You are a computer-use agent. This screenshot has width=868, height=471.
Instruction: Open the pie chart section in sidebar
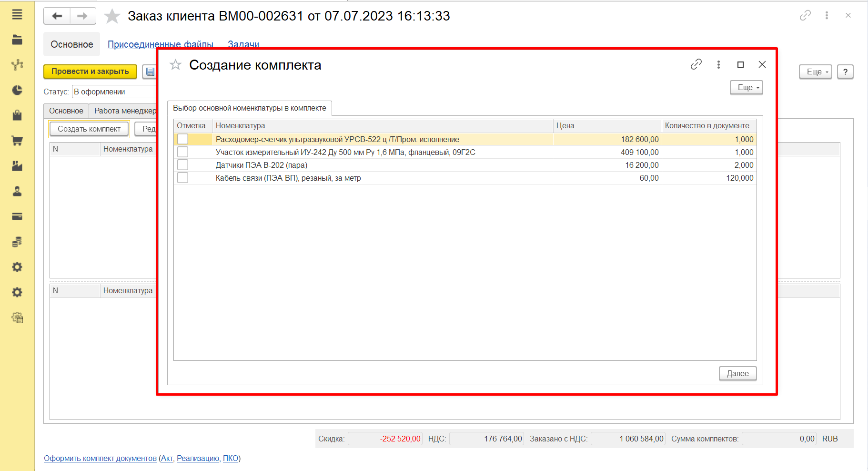coord(17,90)
